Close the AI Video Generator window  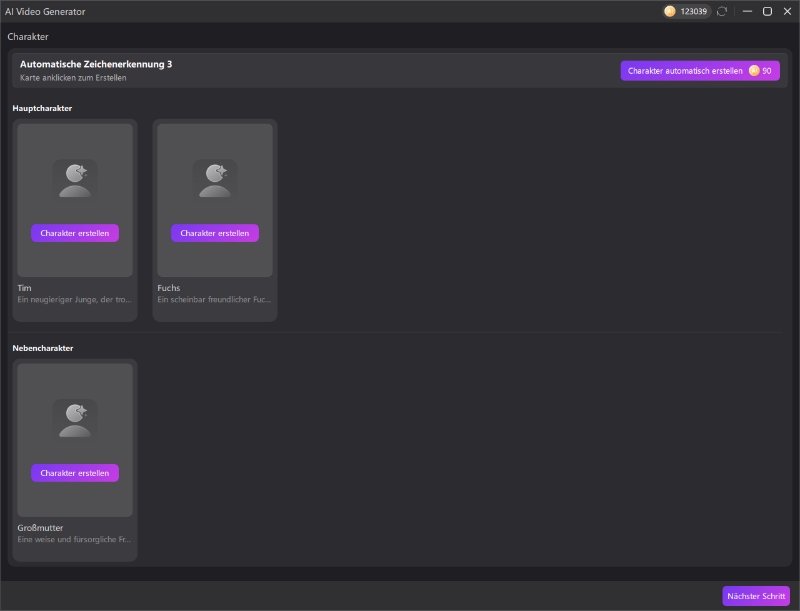point(787,11)
